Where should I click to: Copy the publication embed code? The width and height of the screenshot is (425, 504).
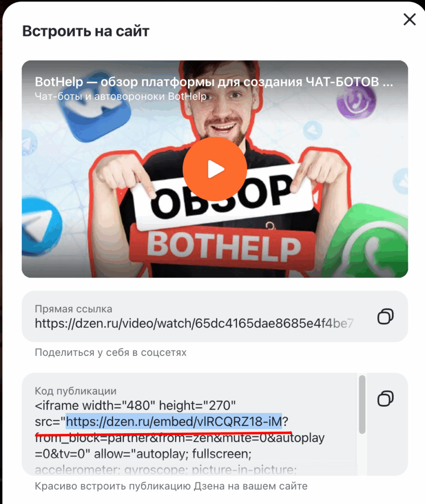386,399
